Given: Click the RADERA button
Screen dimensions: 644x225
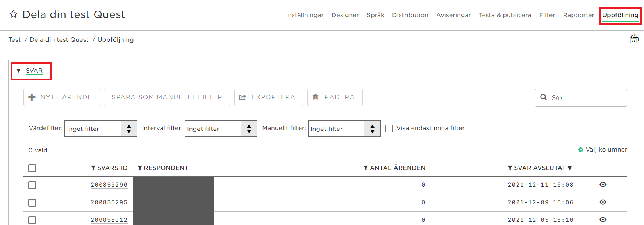Looking at the screenshot, I should coord(335,97).
